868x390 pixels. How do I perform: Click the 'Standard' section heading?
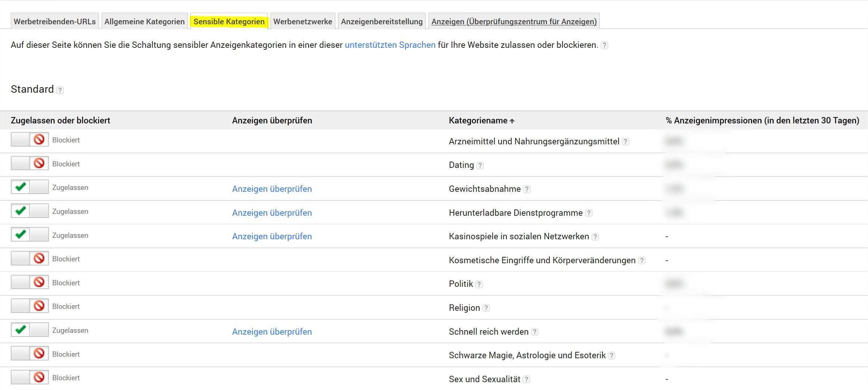(32, 89)
